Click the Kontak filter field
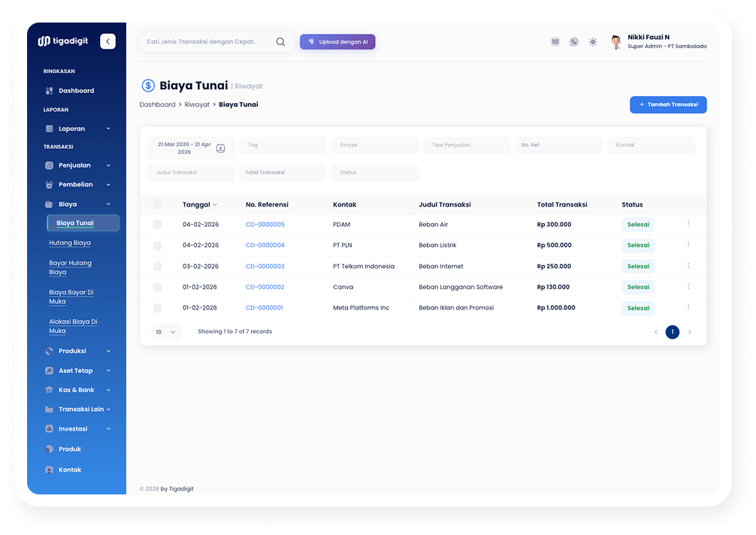The width and height of the screenshot is (756, 535). tap(650, 145)
